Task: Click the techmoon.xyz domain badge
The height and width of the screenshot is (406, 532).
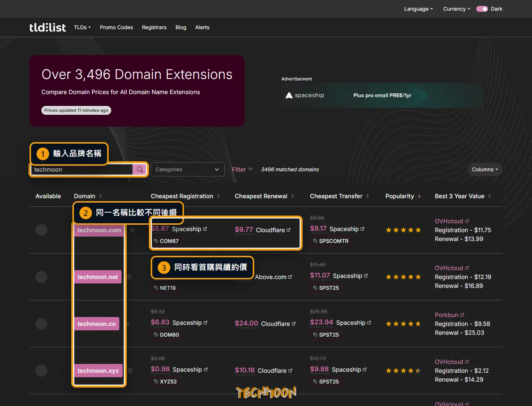Action: pyautogui.click(x=98, y=371)
